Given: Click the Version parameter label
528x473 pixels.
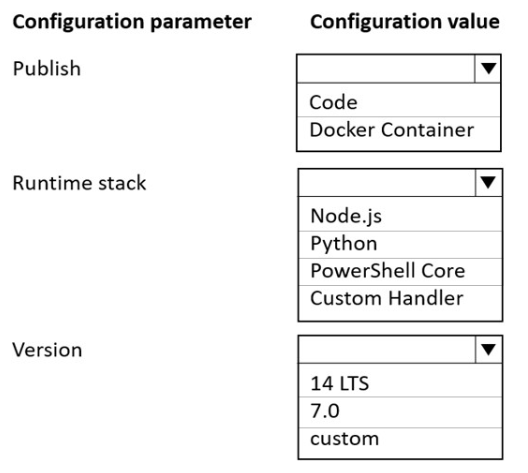Looking at the screenshot, I should (x=47, y=350).
